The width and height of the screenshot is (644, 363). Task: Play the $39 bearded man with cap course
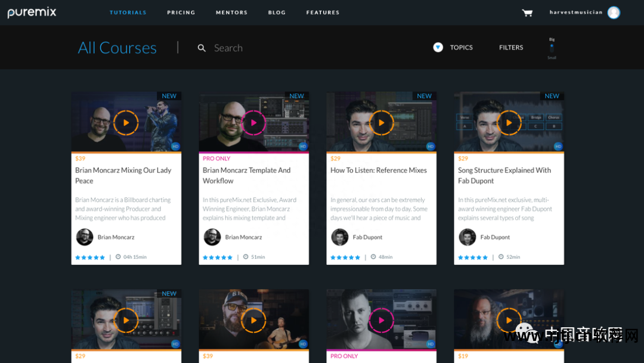click(253, 320)
